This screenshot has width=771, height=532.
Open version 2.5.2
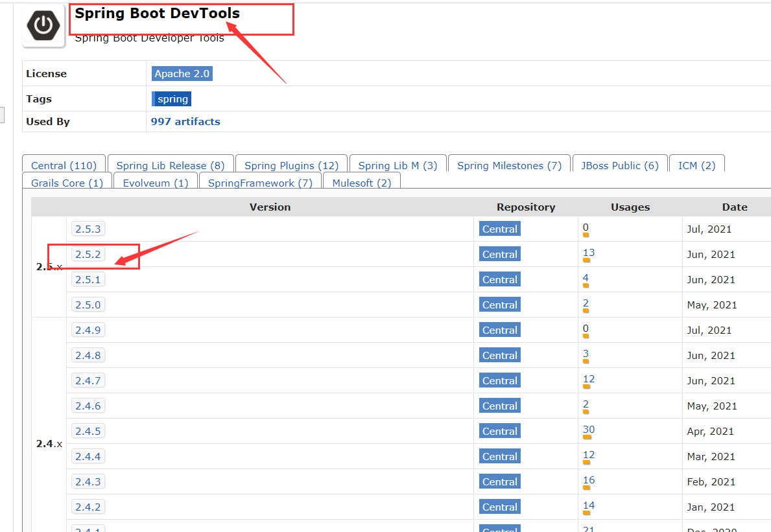pos(88,254)
